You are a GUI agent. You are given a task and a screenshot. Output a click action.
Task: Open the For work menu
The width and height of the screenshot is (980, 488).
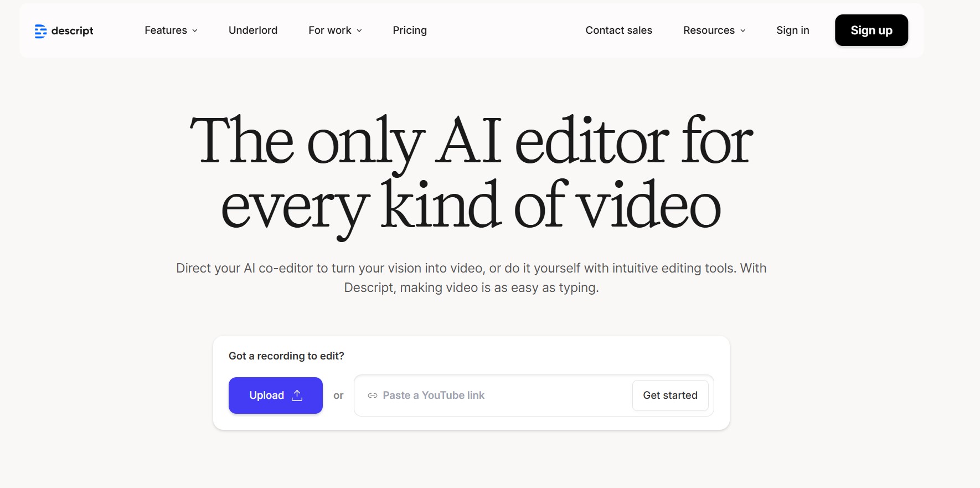[x=329, y=30]
